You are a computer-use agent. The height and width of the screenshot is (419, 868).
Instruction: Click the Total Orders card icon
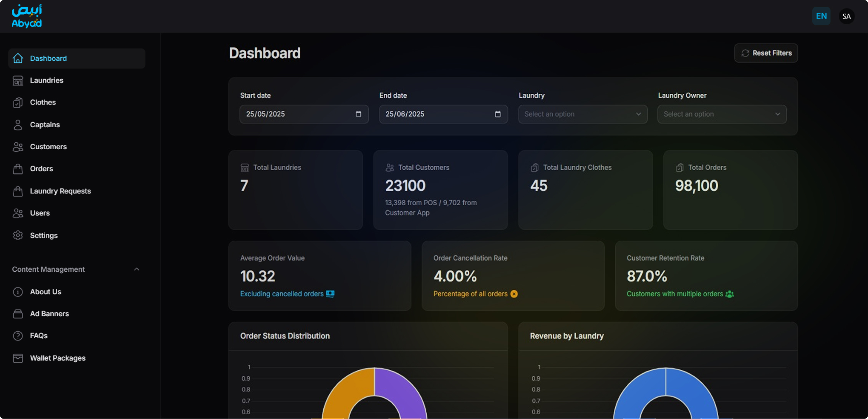[680, 168]
